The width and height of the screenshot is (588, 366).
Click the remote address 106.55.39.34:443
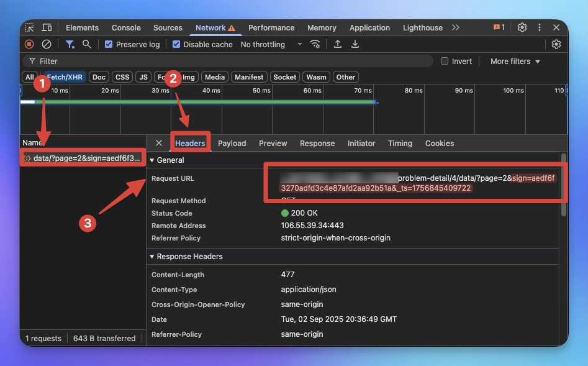312,225
